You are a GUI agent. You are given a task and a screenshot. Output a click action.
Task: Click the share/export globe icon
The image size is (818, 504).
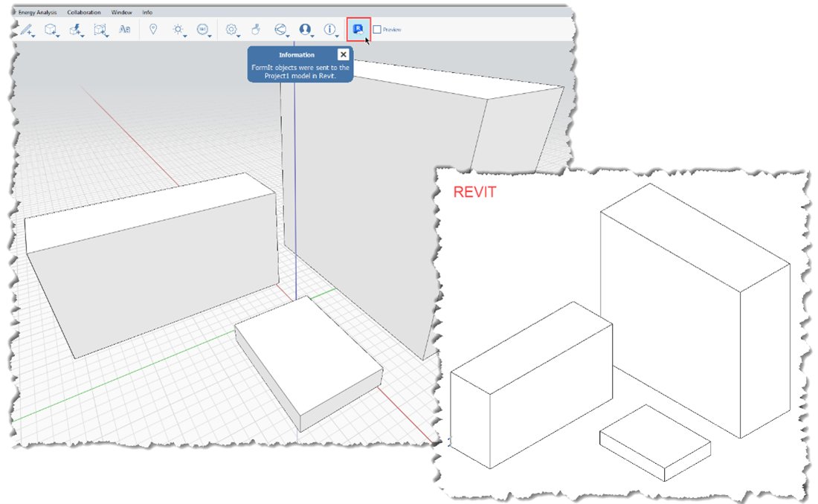point(280,28)
